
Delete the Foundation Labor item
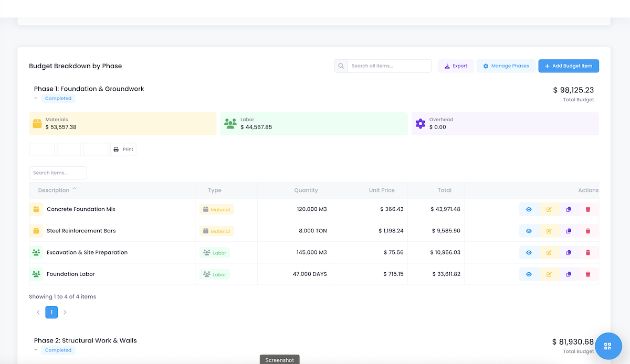pos(588,274)
